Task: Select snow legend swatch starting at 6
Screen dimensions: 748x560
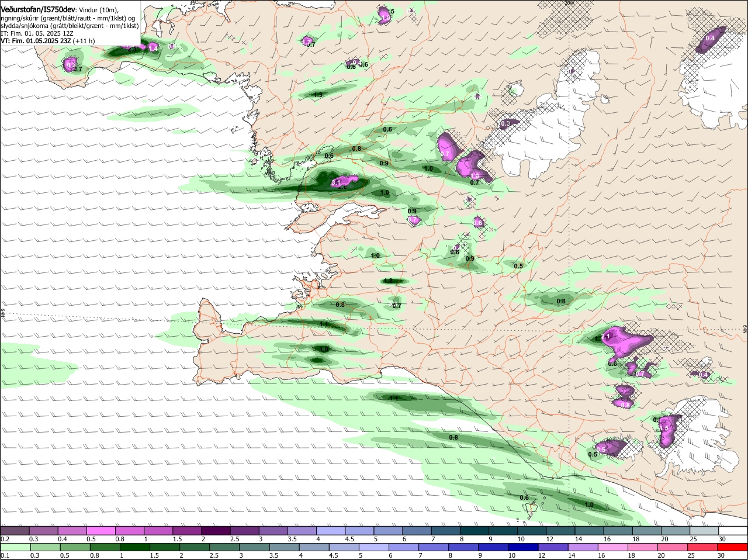Action: coord(417,531)
